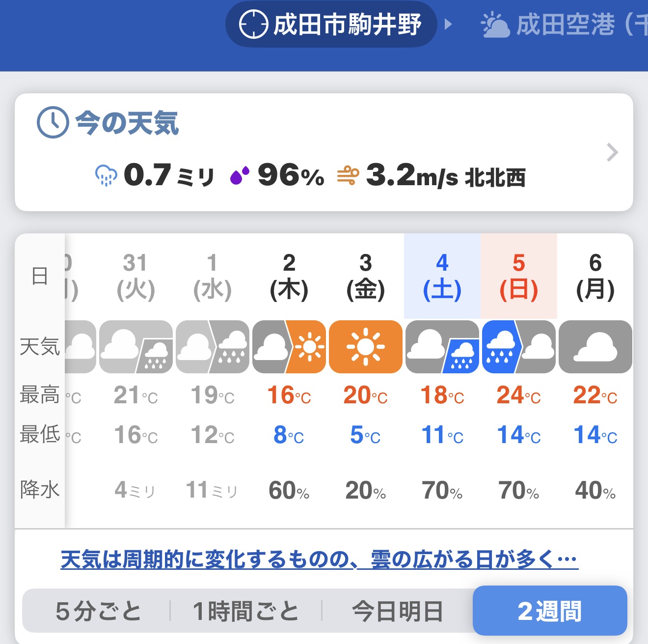Viewport: 648px width, 644px height.
Task: Expand current weather details with the right chevron
Action: point(612,152)
